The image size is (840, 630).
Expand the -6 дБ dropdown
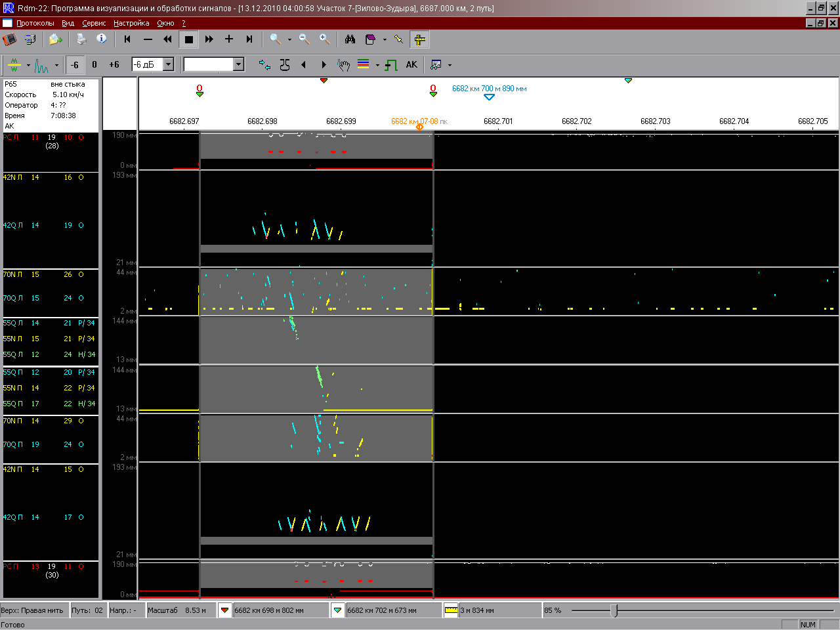169,64
